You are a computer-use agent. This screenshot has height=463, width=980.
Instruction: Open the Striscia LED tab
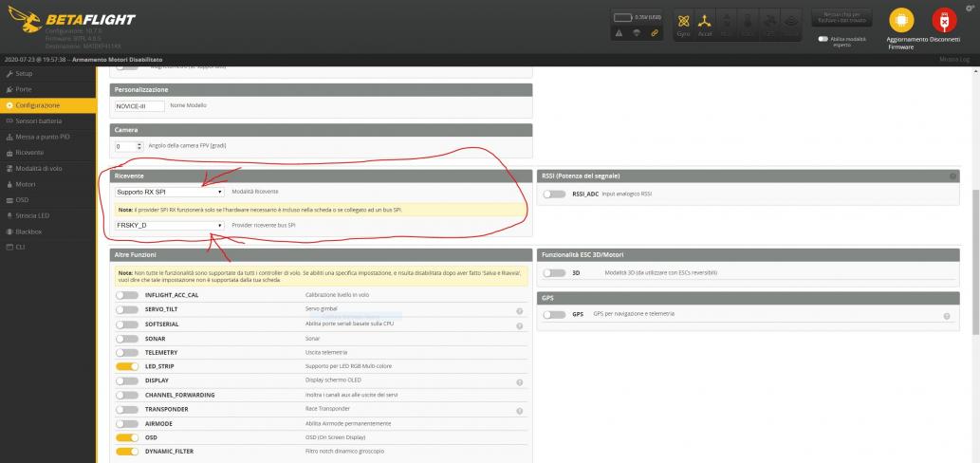[x=48, y=215]
